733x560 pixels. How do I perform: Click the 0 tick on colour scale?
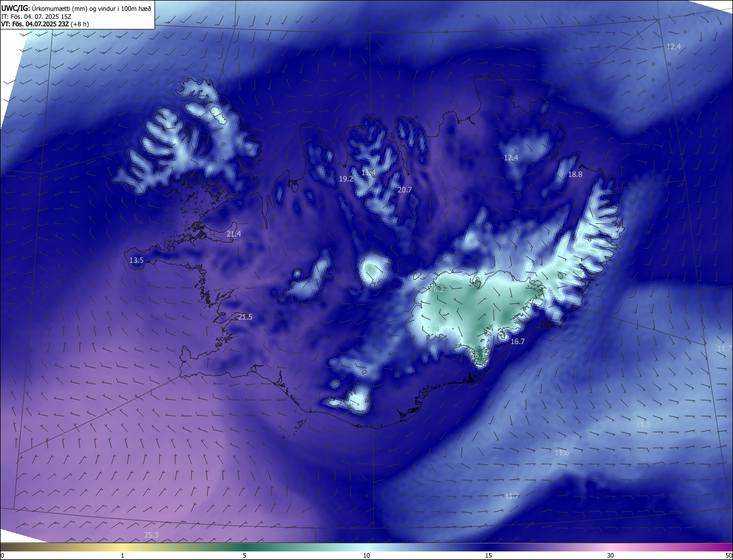2,555
